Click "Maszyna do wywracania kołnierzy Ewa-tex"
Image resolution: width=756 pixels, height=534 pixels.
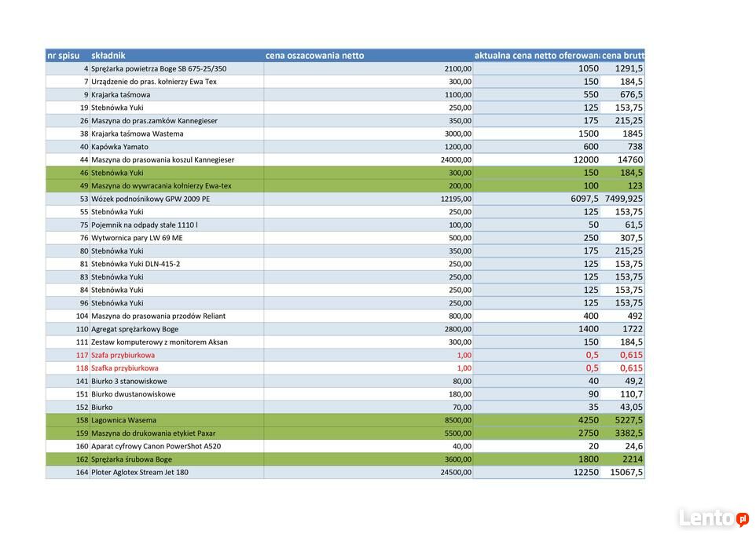pos(161,186)
